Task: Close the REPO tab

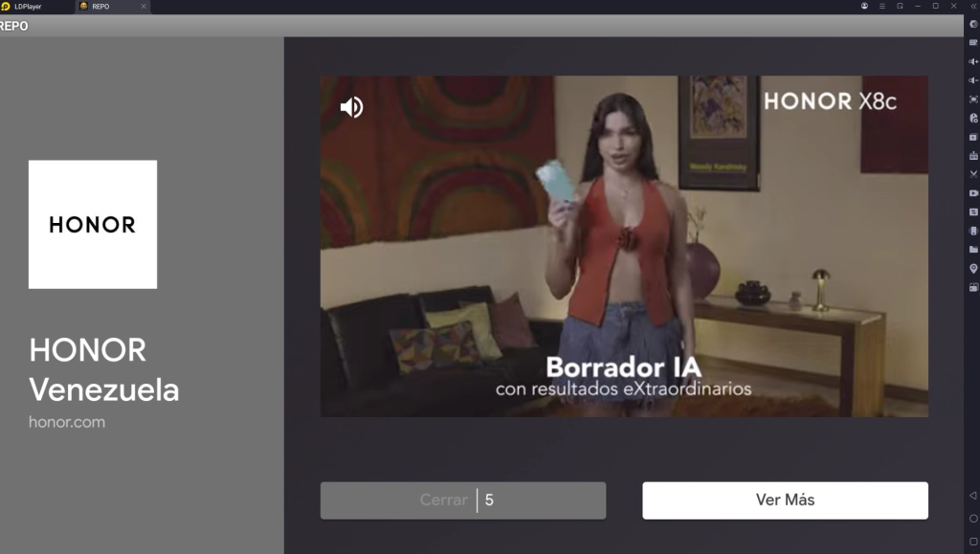Action: click(x=144, y=7)
